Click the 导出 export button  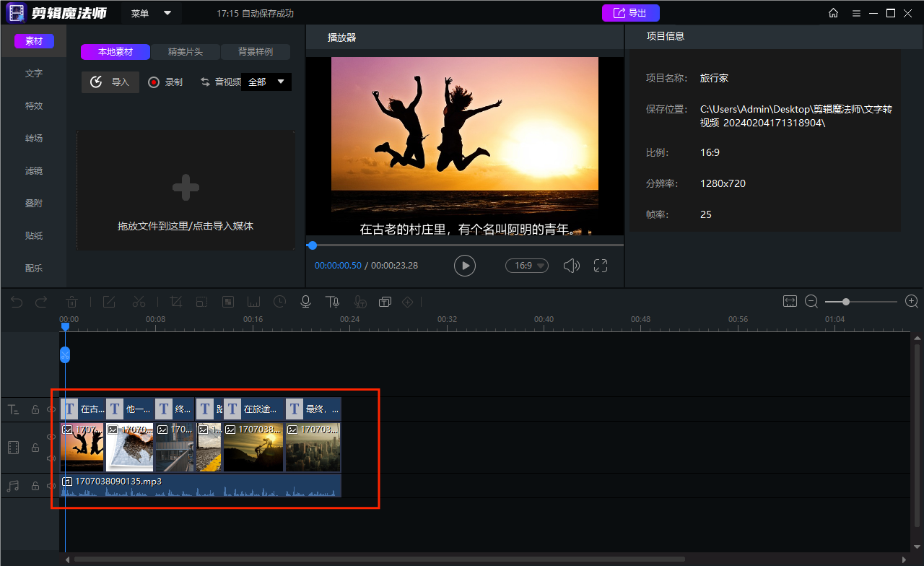[x=631, y=13]
